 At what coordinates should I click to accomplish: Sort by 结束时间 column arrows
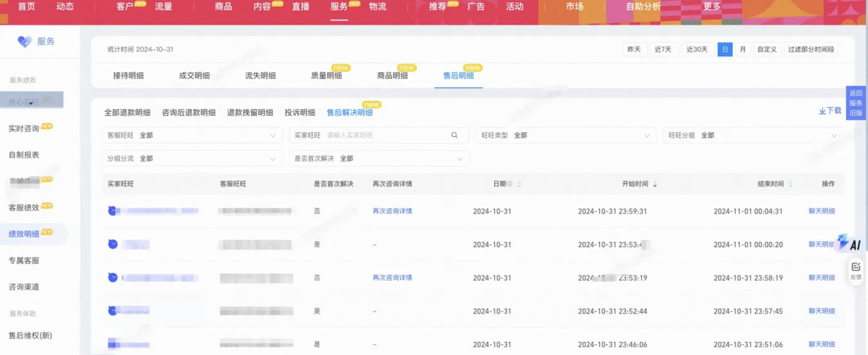pyautogui.click(x=790, y=184)
